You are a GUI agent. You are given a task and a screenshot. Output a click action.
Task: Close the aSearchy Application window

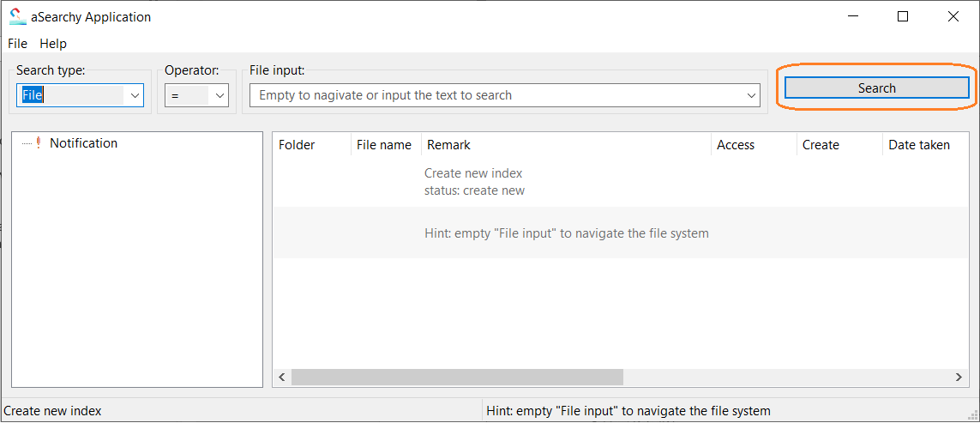(953, 17)
